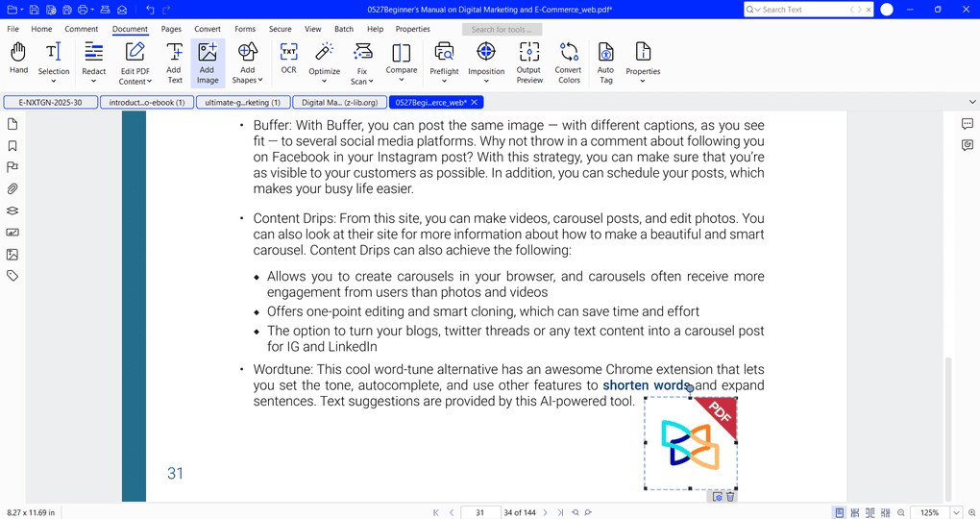The height and width of the screenshot is (519, 980).
Task: Open the Signatures panel in sidebar
Action: (x=12, y=233)
